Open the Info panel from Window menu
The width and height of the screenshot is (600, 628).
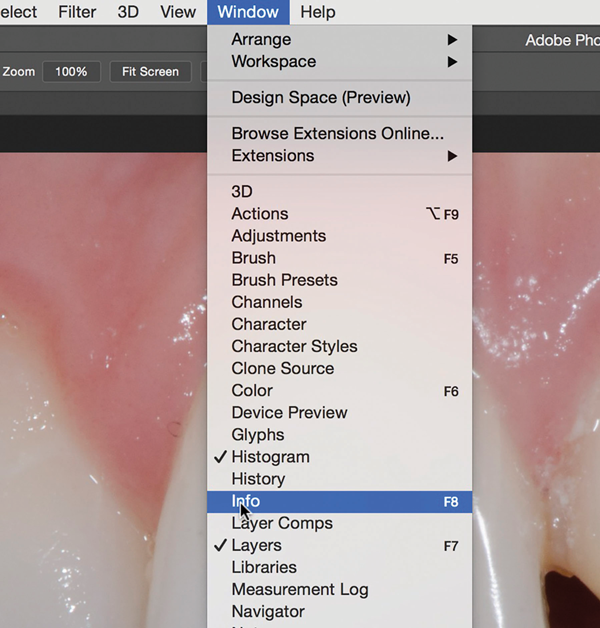click(246, 501)
